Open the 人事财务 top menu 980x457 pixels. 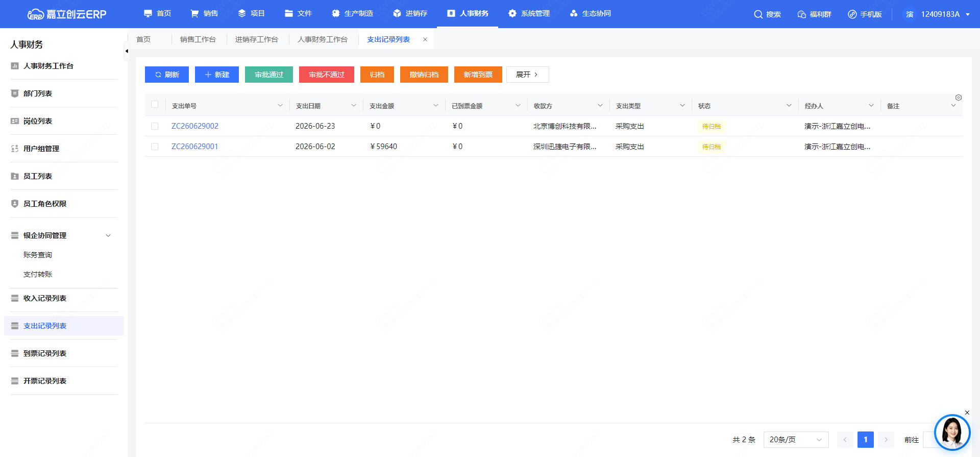tap(468, 13)
